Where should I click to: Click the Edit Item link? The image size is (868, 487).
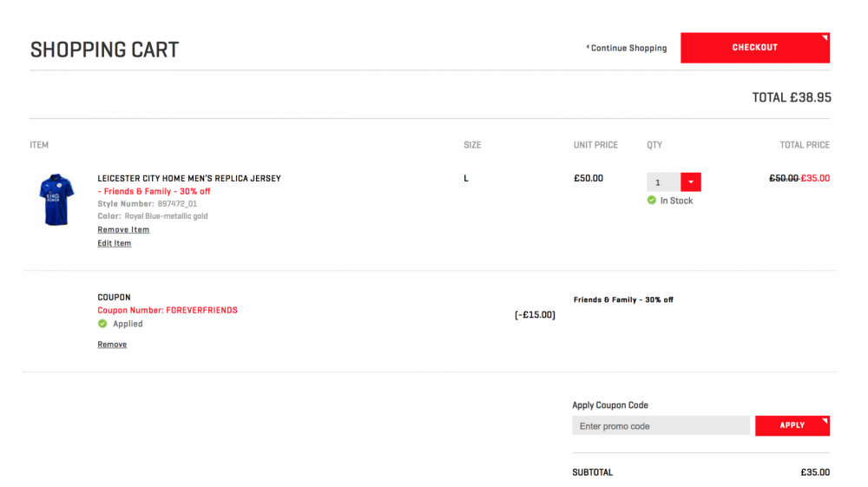tap(114, 243)
